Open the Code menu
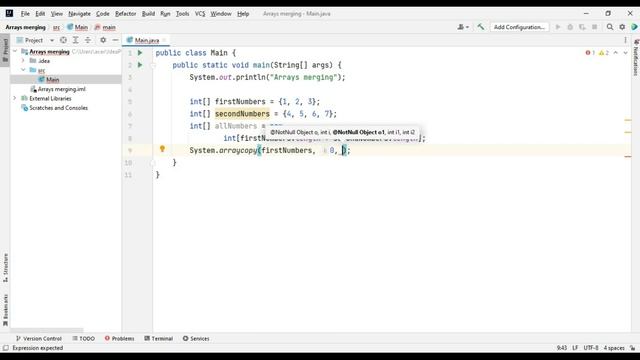The height and width of the screenshot is (360, 640). pos(102,13)
